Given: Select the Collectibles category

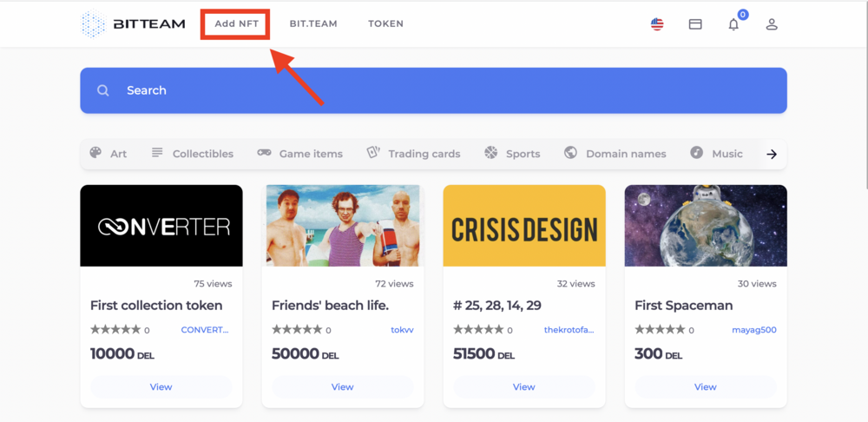Looking at the screenshot, I should point(203,154).
